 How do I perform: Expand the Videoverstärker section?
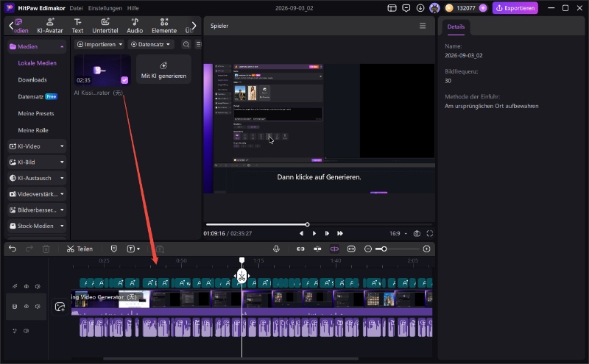pos(36,194)
